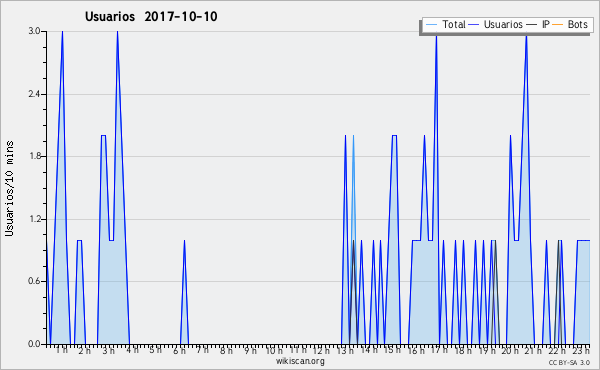
Task: Click the y-axis value 0.0
Action: click(35, 344)
